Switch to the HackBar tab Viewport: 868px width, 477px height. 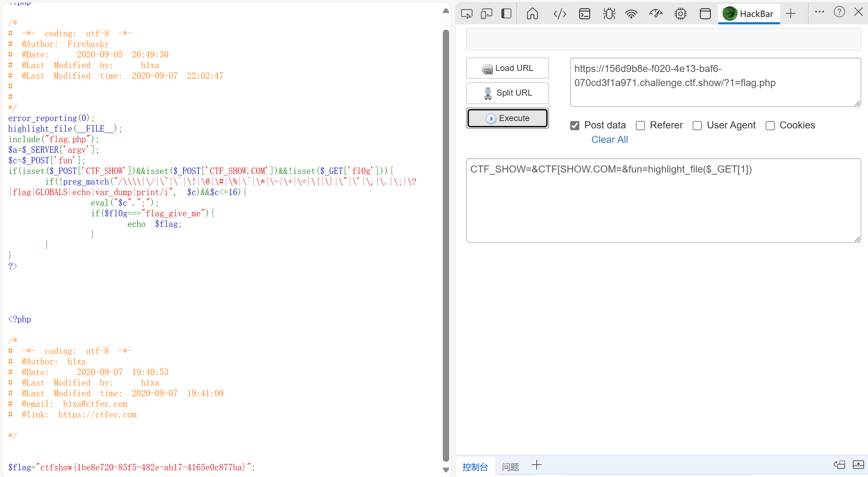(x=749, y=14)
